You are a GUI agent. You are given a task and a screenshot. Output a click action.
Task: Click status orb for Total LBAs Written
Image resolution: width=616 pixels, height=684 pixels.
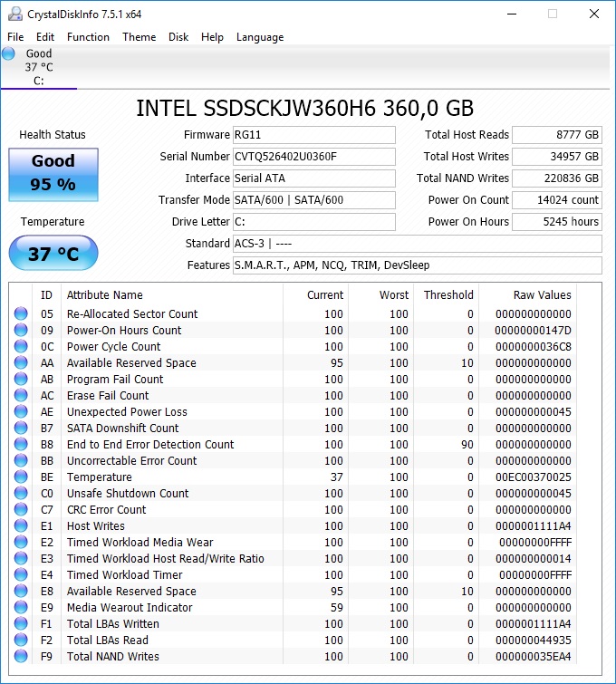tap(21, 623)
